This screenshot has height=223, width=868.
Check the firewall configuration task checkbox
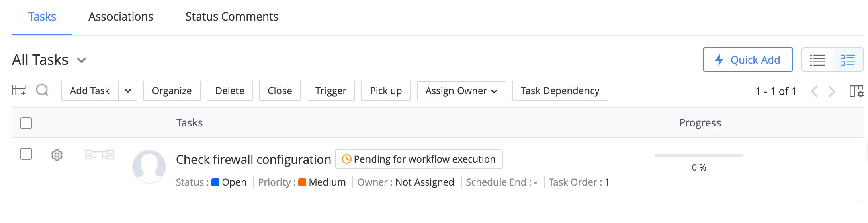pyautogui.click(x=26, y=154)
